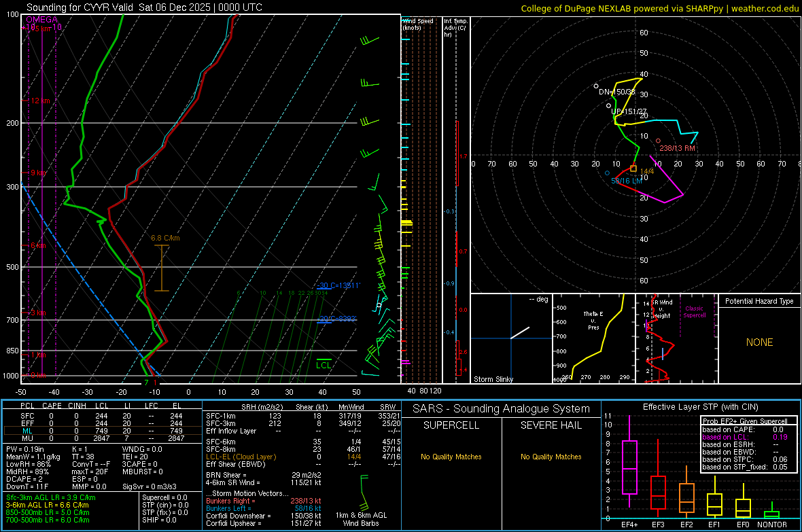The width and height of the screenshot is (802, 532).
Task: Click the maxT = 20F value
Action: pos(90,472)
